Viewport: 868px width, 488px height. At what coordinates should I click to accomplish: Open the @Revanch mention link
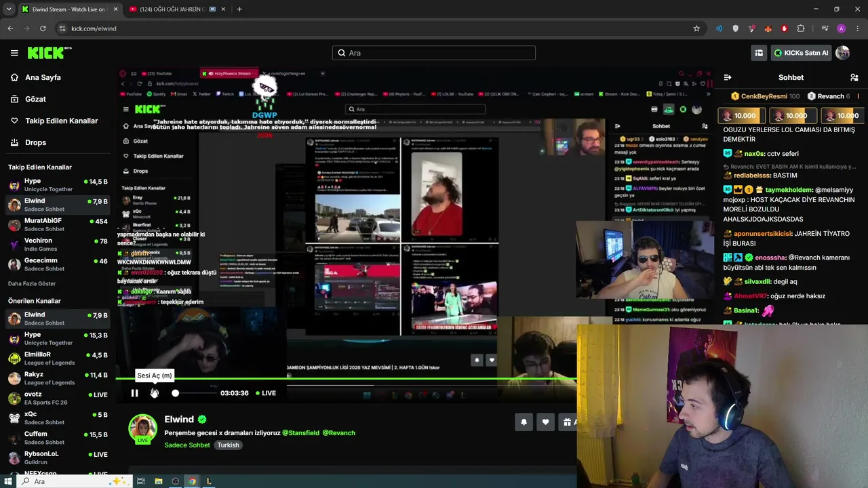coord(338,432)
